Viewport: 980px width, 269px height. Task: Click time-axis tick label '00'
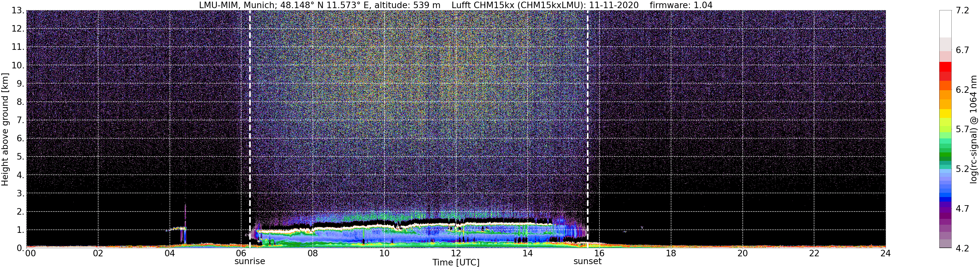[30, 253]
